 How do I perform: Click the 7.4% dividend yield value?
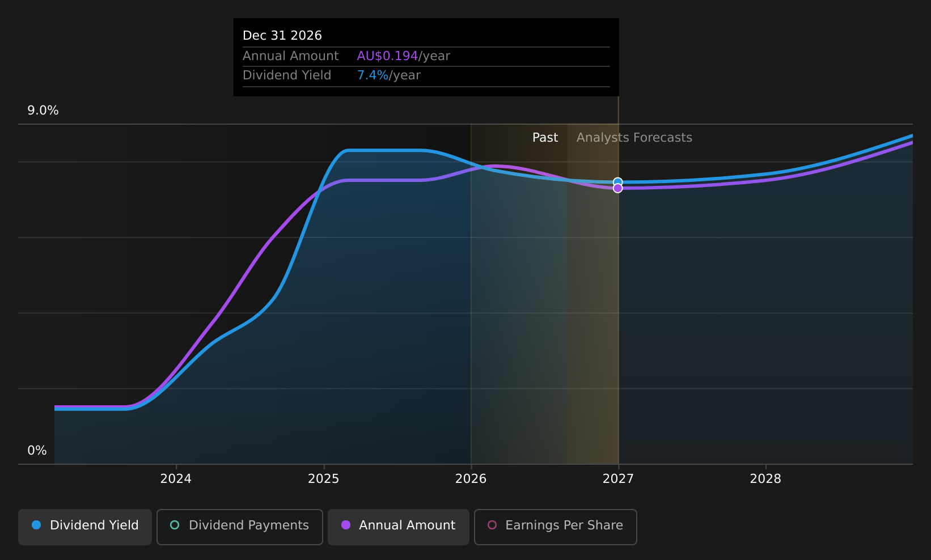(373, 75)
